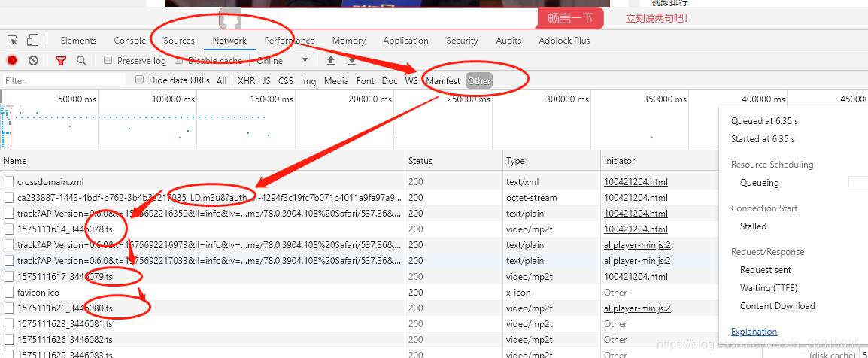The image size is (868, 358).
Task: Click the import HAR upload arrow
Action: [331, 60]
